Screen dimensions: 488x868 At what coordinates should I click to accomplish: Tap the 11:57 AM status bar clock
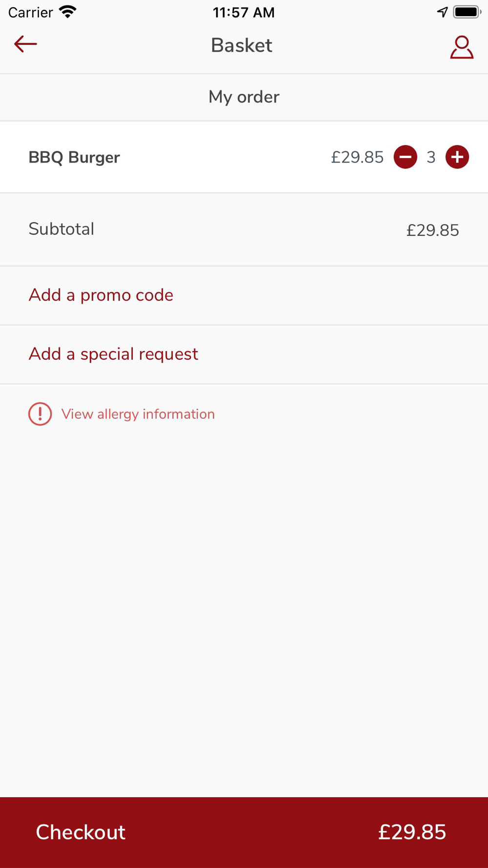[x=244, y=12]
